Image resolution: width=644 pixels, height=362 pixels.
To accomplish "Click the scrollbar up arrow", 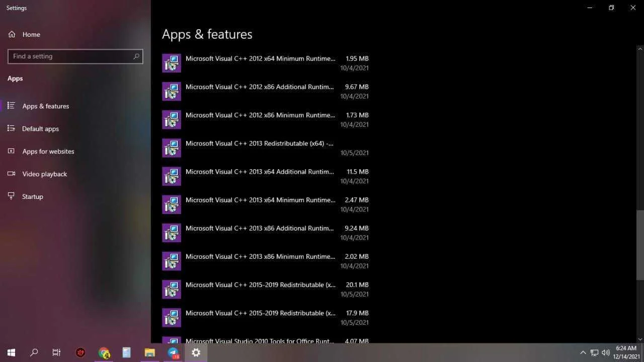I will click(640, 49).
